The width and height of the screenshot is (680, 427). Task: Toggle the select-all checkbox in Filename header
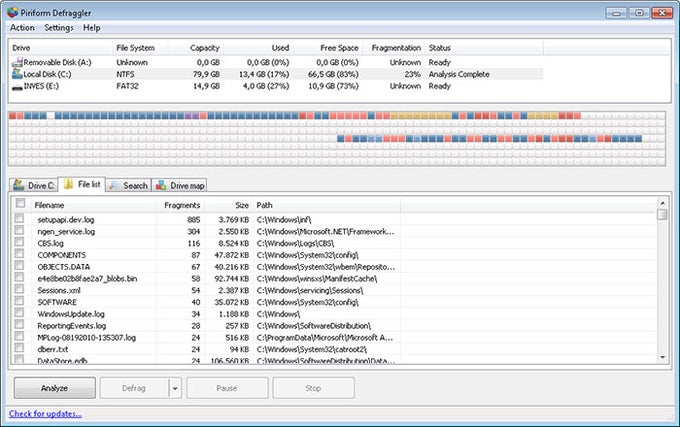pyautogui.click(x=20, y=203)
